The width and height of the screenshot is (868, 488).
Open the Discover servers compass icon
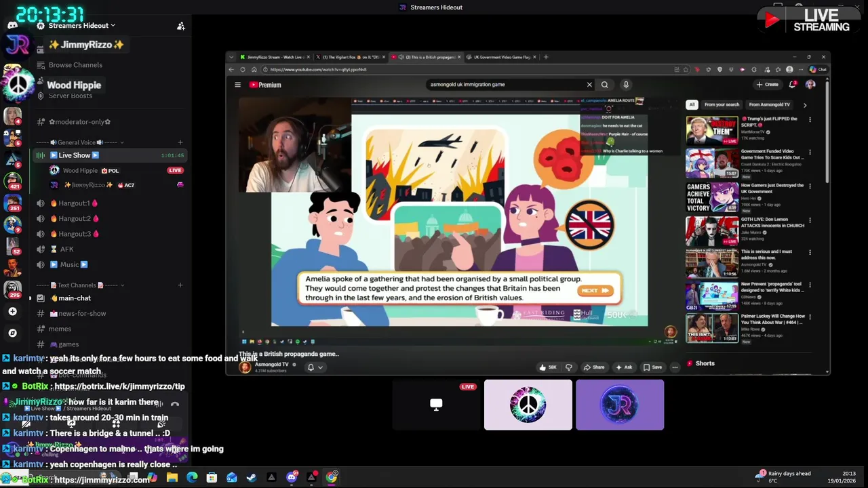12,333
